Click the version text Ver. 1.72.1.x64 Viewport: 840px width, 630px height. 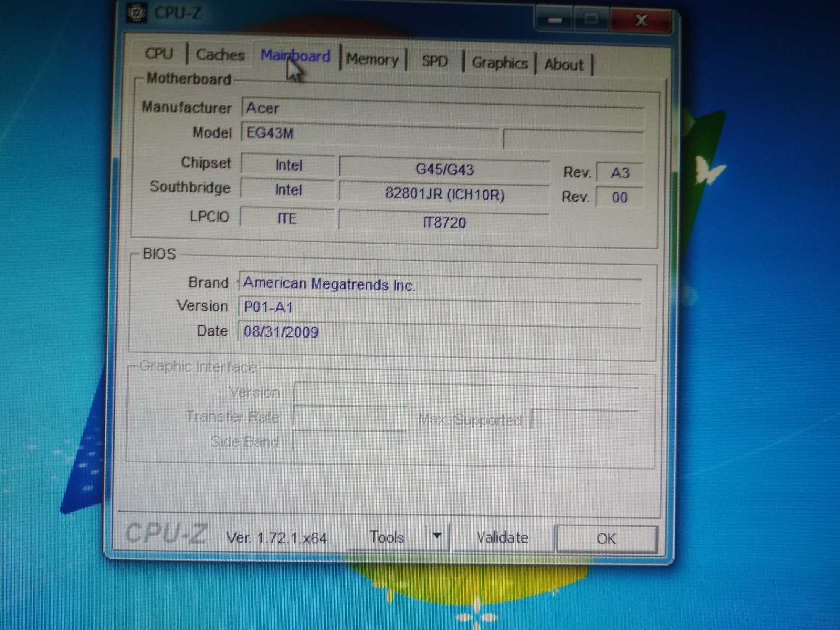click(x=276, y=538)
